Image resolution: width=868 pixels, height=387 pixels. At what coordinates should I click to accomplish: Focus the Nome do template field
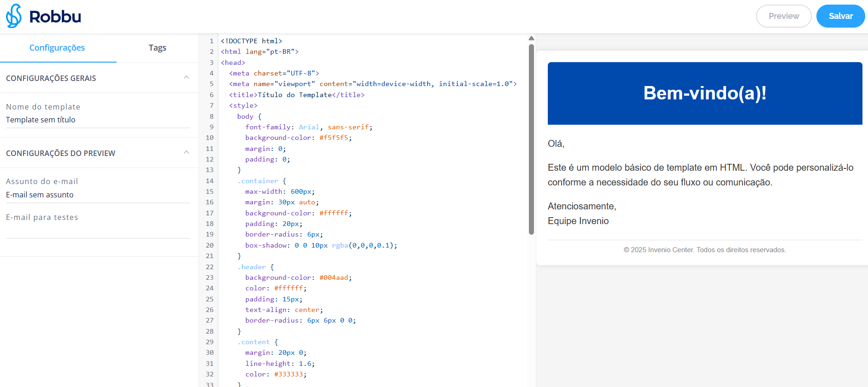tap(97, 120)
